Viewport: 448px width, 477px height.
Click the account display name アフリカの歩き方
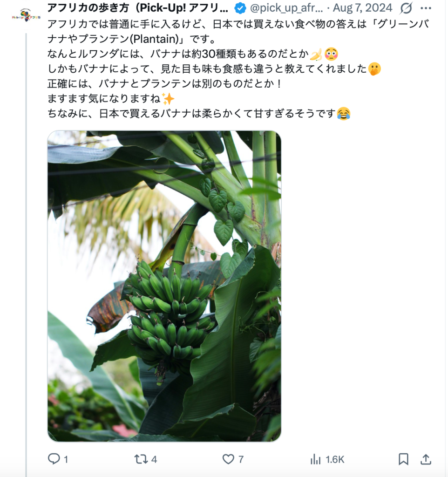pyautogui.click(x=137, y=8)
